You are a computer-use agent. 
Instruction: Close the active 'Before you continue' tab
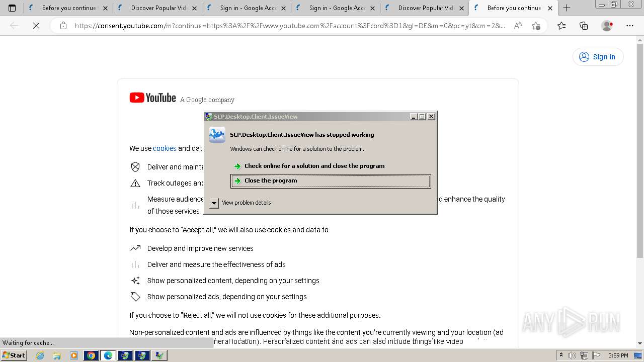[550, 8]
